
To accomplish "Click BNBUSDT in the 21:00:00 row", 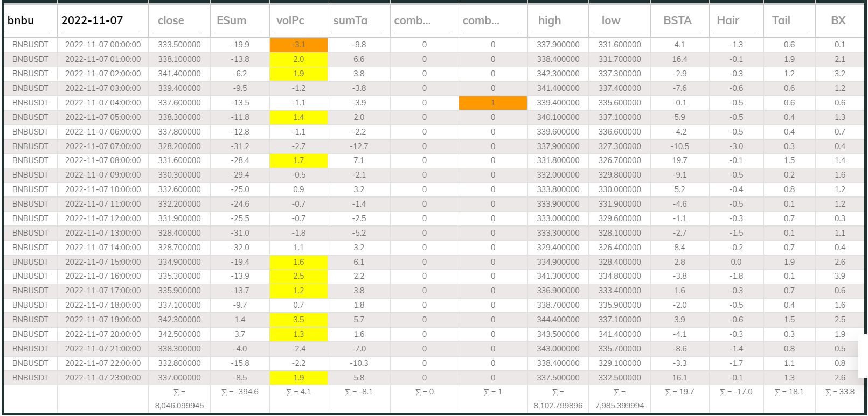I will [x=30, y=349].
